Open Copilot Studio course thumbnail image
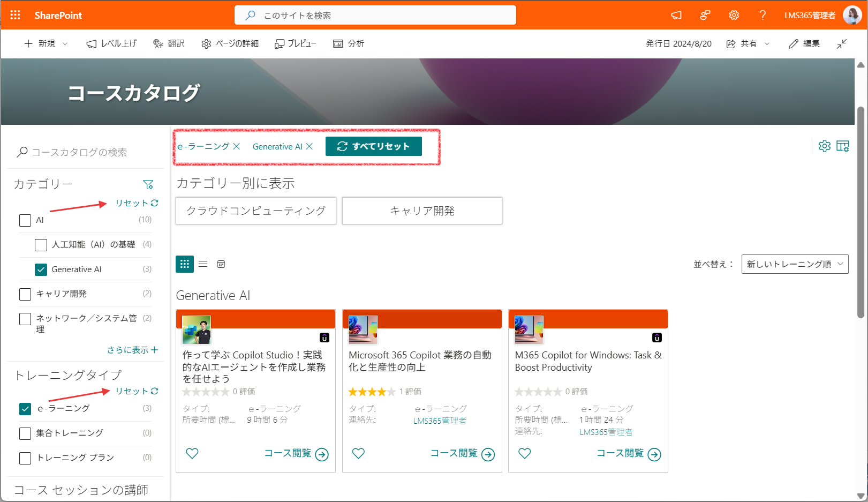Screen dimensions: 868x502 [197, 329]
